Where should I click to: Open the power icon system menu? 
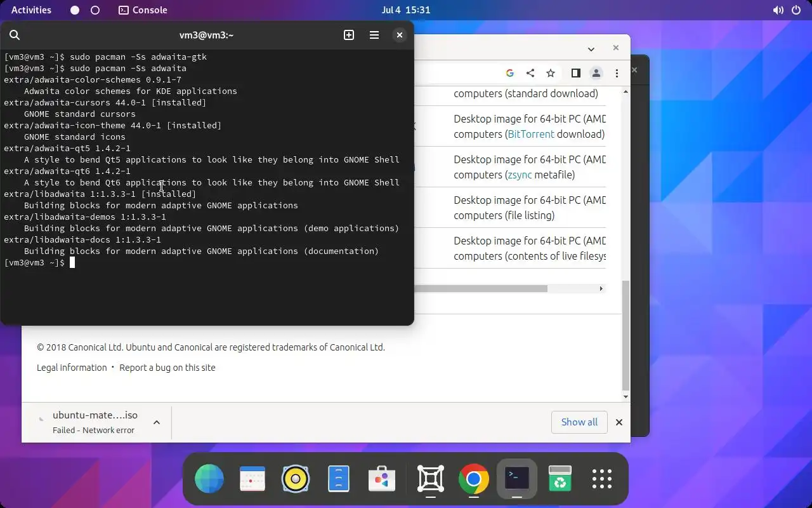[797, 10]
